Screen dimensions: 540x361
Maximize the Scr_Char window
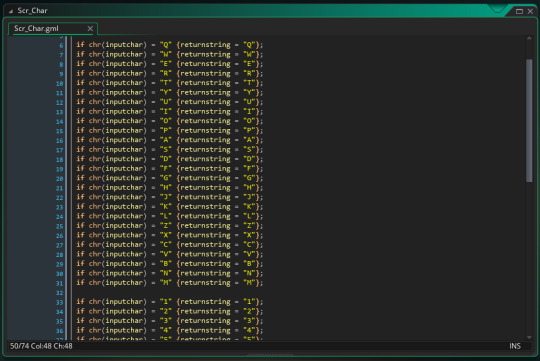(x=519, y=11)
